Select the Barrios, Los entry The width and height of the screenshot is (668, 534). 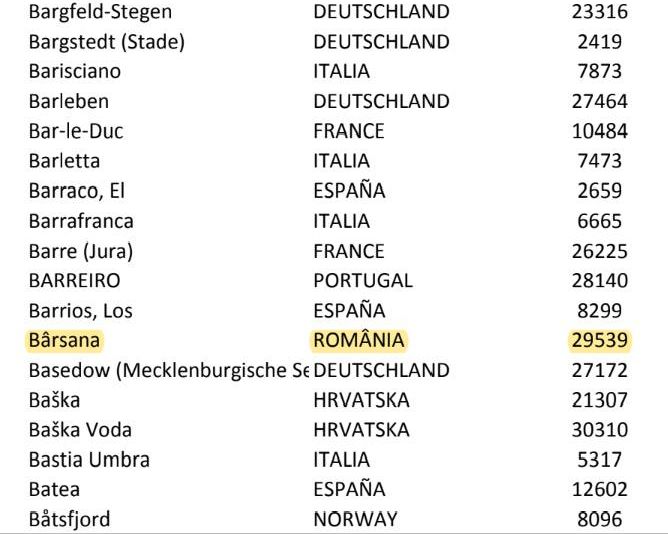pyautogui.click(x=80, y=310)
